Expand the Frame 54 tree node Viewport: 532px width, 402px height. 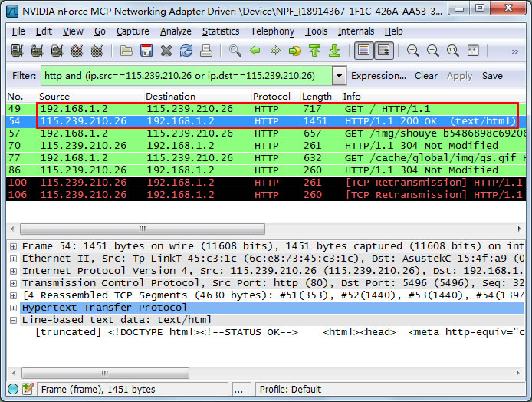13,246
